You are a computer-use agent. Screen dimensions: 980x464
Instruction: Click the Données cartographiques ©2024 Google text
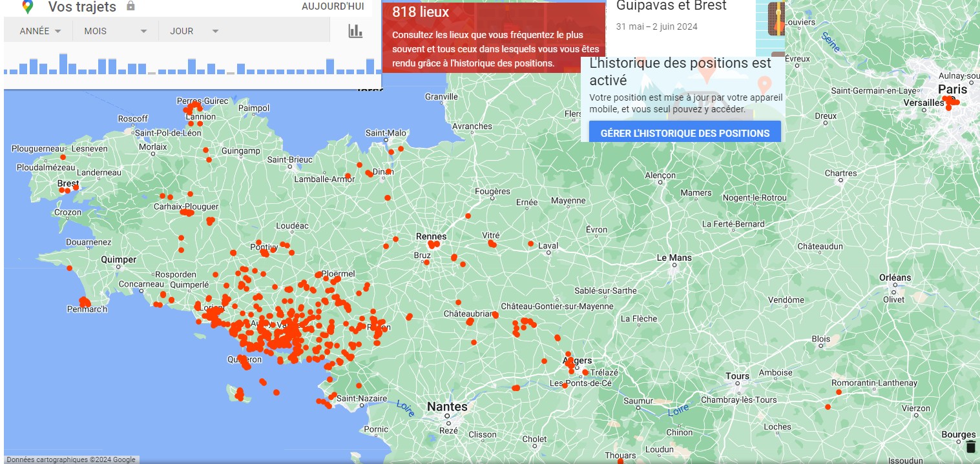pyautogui.click(x=71, y=459)
